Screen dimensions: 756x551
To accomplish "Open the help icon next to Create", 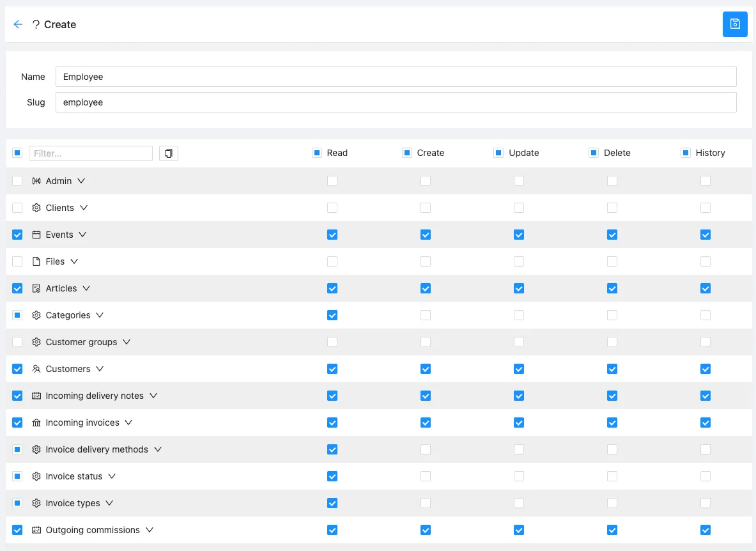I will 37,24.
